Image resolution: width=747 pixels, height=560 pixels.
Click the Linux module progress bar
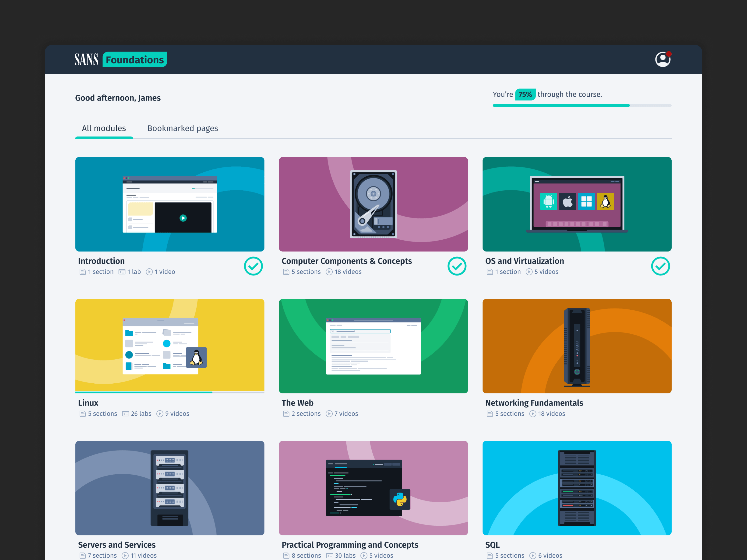click(170, 392)
